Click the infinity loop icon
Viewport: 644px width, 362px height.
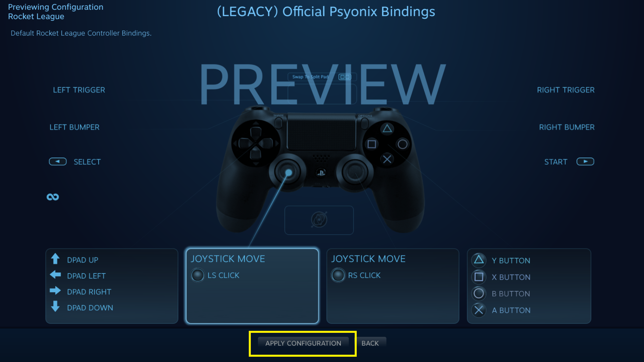click(x=53, y=197)
